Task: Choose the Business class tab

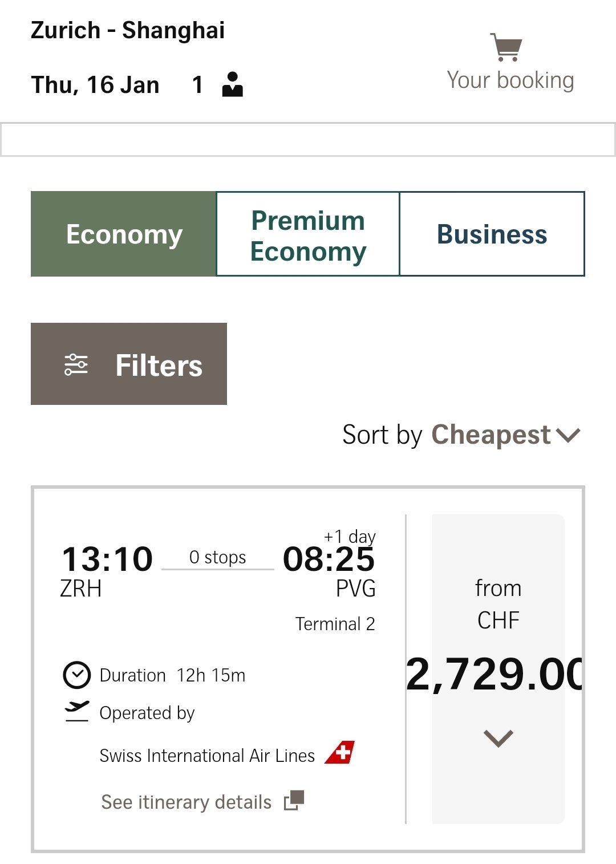Action: (x=492, y=234)
